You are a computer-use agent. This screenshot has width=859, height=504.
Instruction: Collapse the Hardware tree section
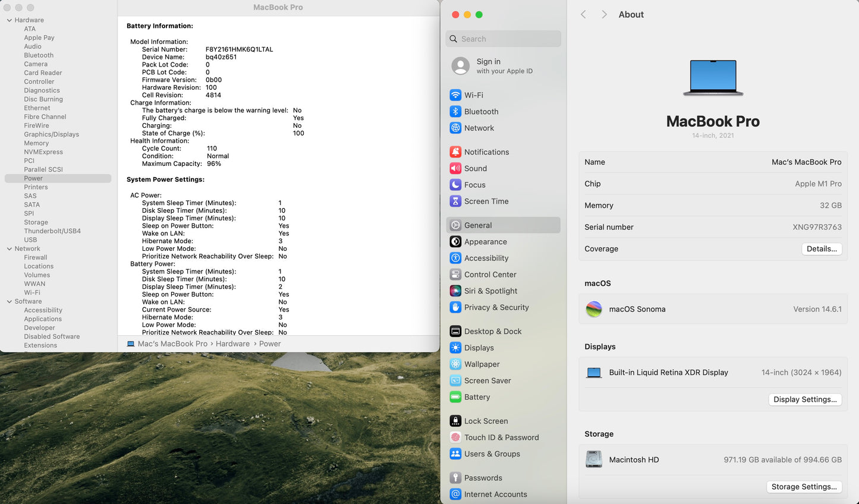coord(10,20)
